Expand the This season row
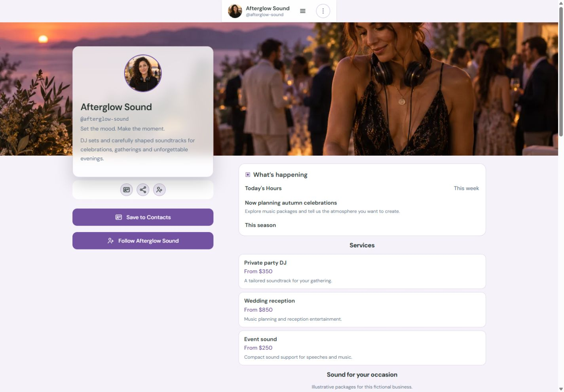This screenshot has height=392, width=564. (362, 225)
